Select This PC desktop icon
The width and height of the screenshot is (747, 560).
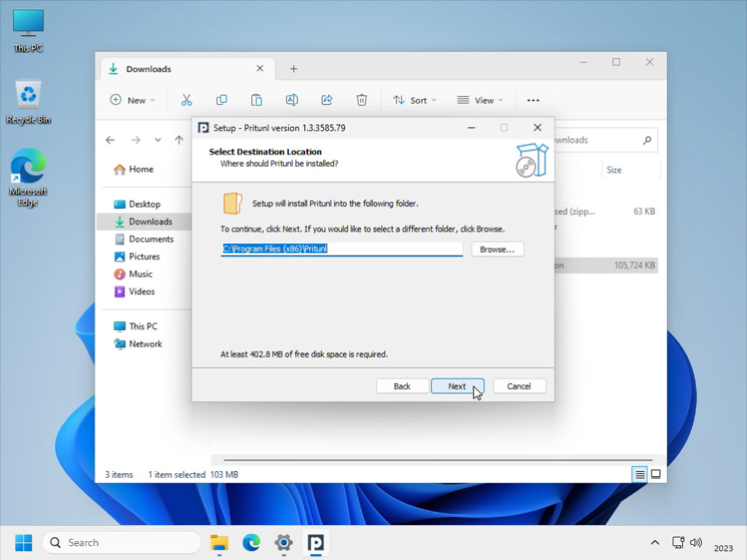[28, 31]
